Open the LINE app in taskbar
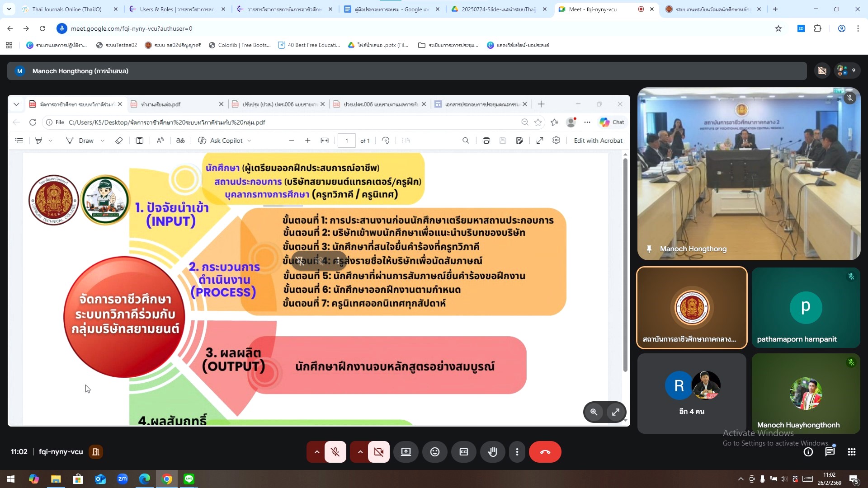 (x=189, y=479)
